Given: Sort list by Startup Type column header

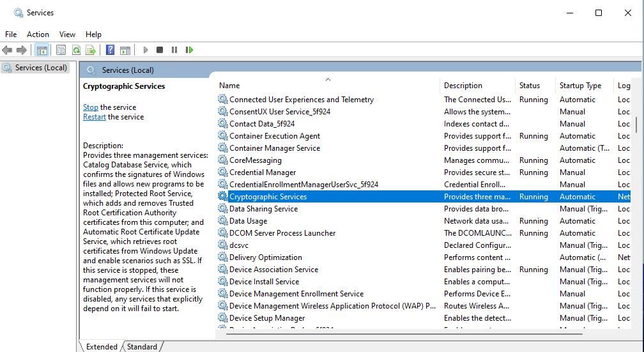Looking at the screenshot, I should click(x=580, y=86).
